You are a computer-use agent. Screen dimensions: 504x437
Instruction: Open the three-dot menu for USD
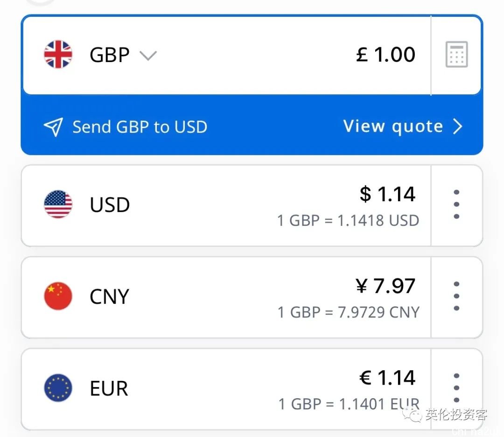(456, 204)
